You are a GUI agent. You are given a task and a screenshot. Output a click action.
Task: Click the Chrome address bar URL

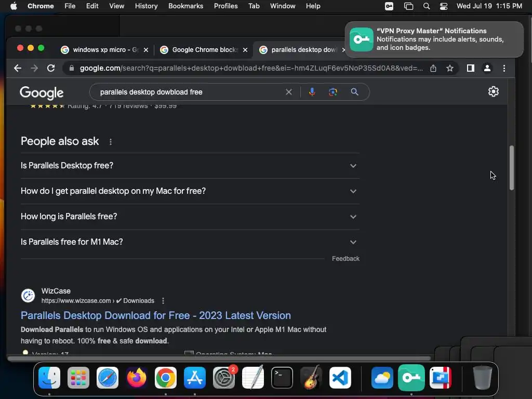(251, 68)
